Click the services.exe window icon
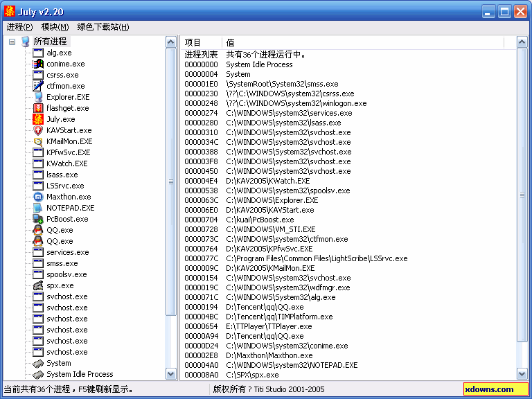This screenshot has width=532, height=399. pyautogui.click(x=38, y=252)
